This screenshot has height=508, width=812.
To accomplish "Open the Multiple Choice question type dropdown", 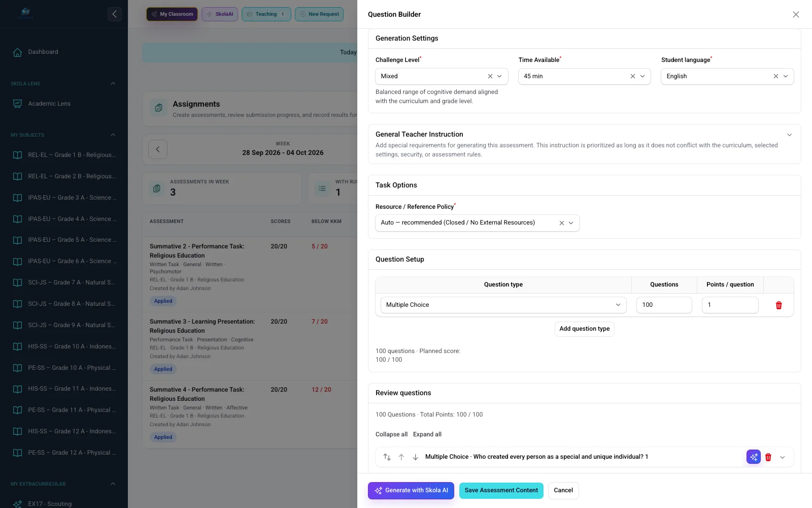I will pos(503,305).
